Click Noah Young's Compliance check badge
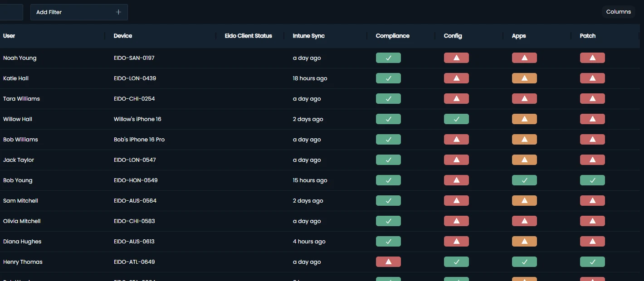 (x=388, y=58)
